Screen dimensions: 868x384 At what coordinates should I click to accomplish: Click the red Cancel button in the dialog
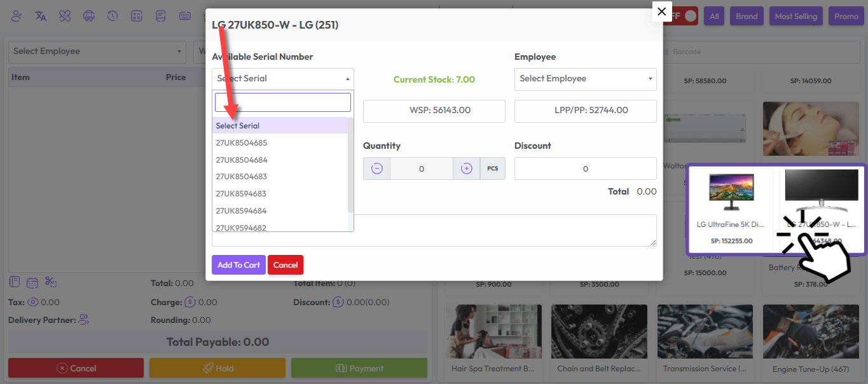point(286,265)
